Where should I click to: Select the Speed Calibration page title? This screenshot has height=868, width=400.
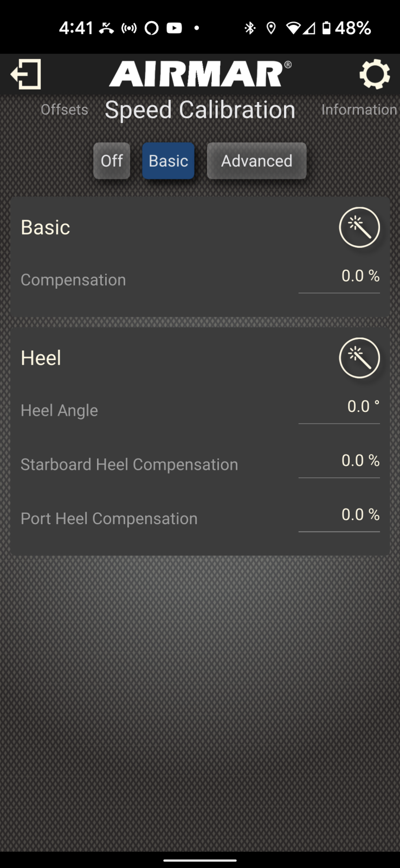tap(200, 110)
